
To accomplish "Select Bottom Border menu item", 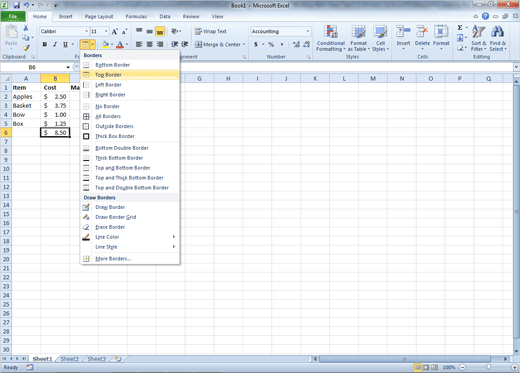I will click(130, 65).
